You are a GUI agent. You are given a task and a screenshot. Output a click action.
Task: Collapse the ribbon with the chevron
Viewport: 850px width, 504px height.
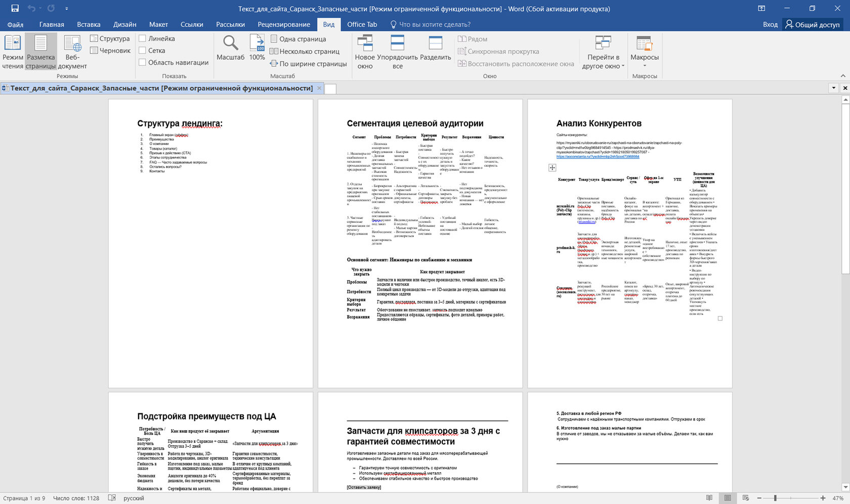pyautogui.click(x=843, y=76)
